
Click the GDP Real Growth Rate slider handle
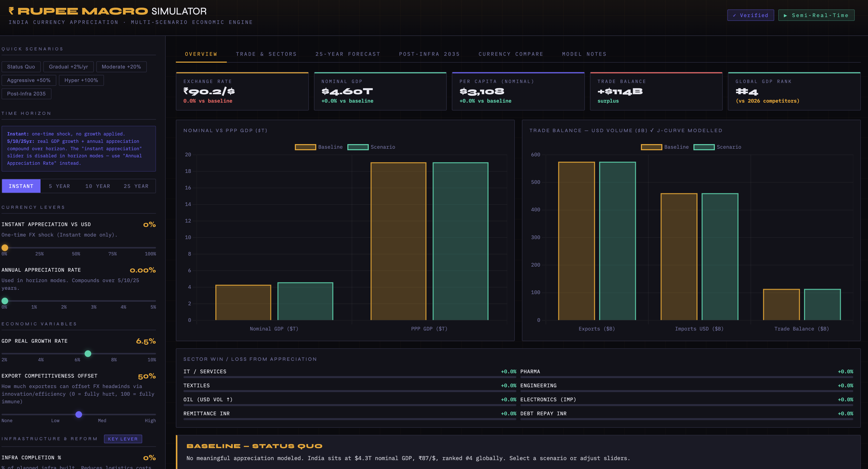88,353
